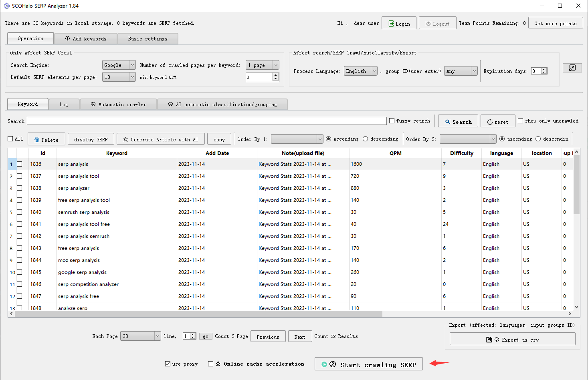Select the 'serp competition analyzer' keyword cell
588x380 pixels.
click(117, 284)
